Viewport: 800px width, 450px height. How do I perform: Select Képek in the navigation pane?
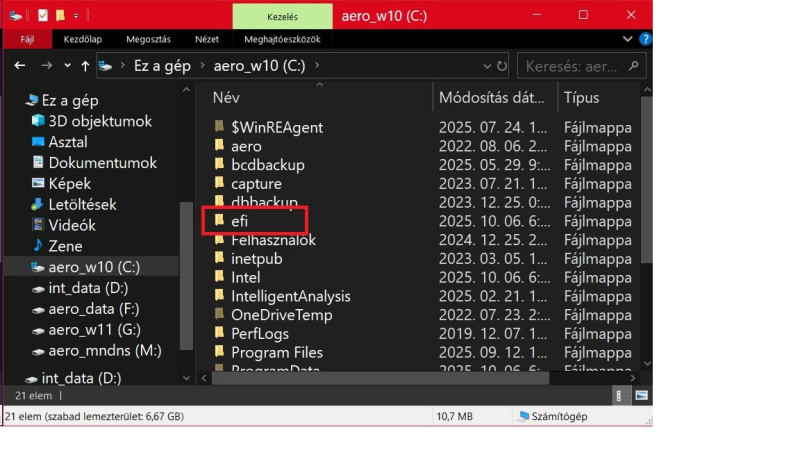[x=69, y=184]
